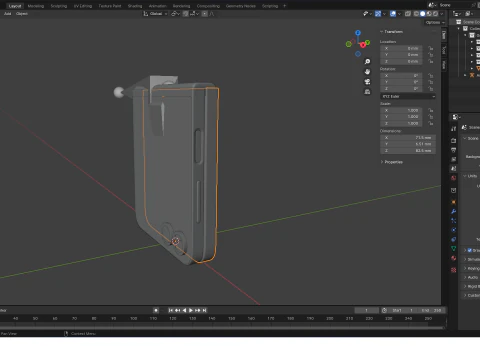Click the red X axis gizmo ball
480x360 pixels.
coord(363,45)
